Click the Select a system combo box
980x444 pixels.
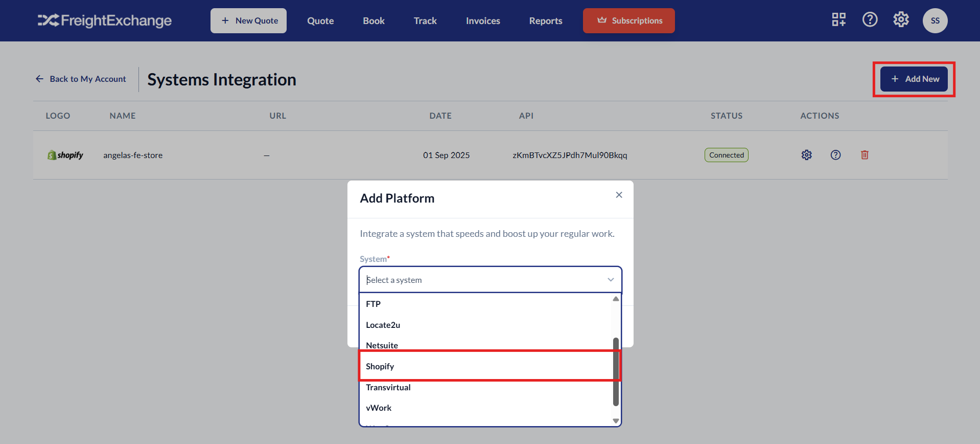coord(490,279)
